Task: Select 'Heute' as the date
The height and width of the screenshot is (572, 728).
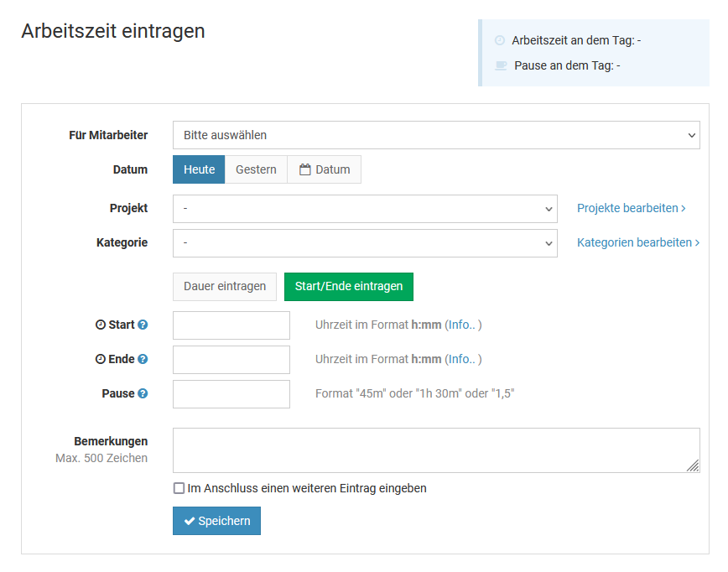Action: (199, 169)
